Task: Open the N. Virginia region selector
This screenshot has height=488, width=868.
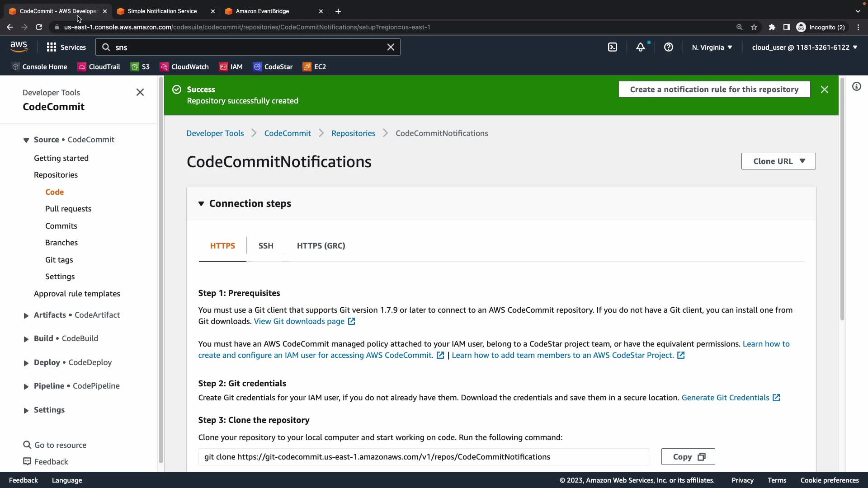Action: pyautogui.click(x=712, y=47)
